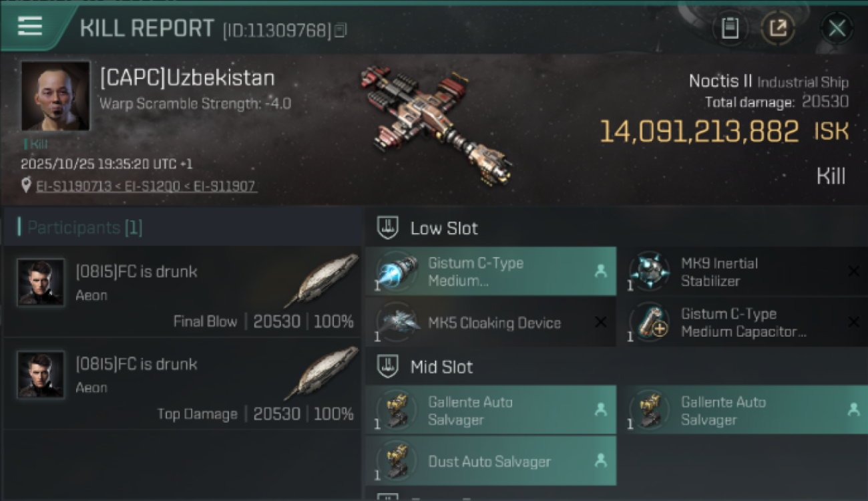This screenshot has height=501, width=868.
Task: Collapse the Low Slot section
Action: [x=388, y=228]
